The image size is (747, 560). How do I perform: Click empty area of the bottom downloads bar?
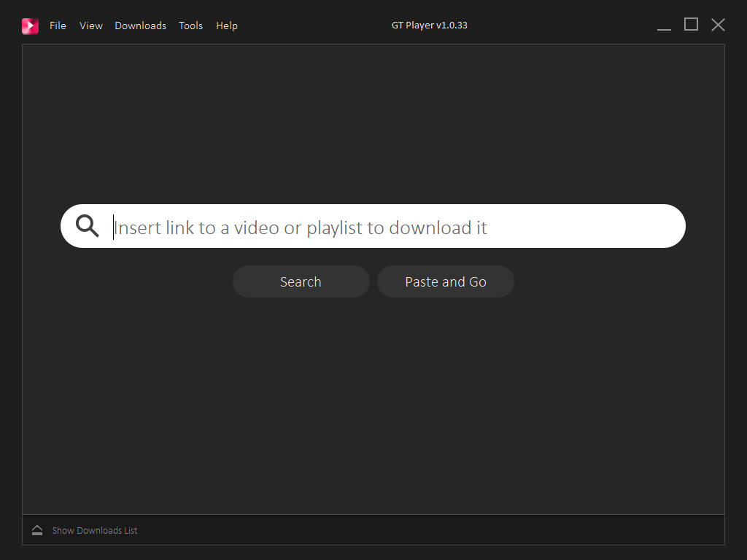pyautogui.click(x=438, y=530)
